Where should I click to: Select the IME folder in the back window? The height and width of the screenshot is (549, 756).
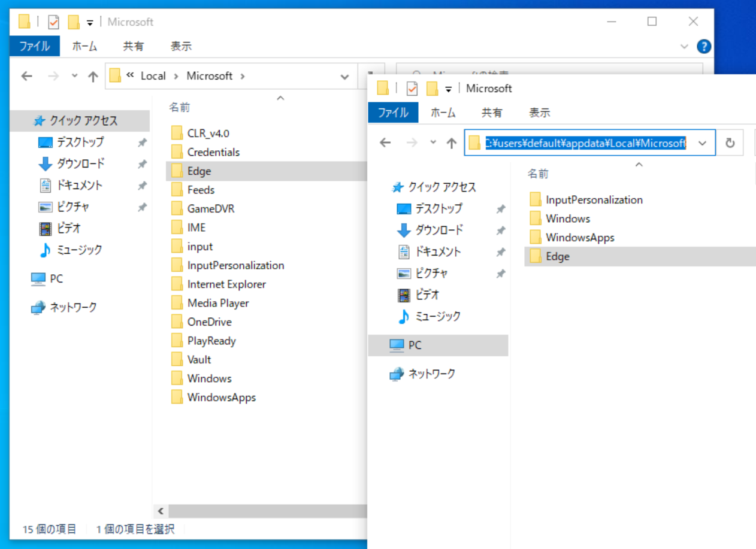pyautogui.click(x=196, y=228)
